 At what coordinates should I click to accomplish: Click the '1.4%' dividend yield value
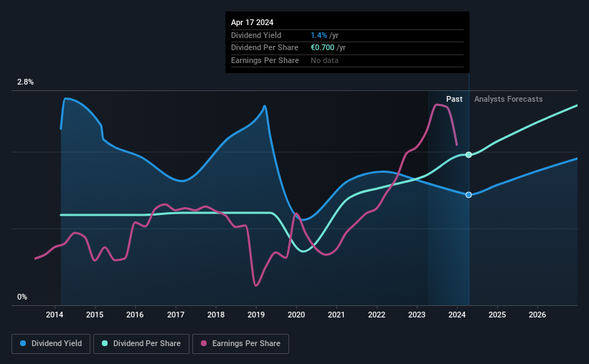point(319,35)
